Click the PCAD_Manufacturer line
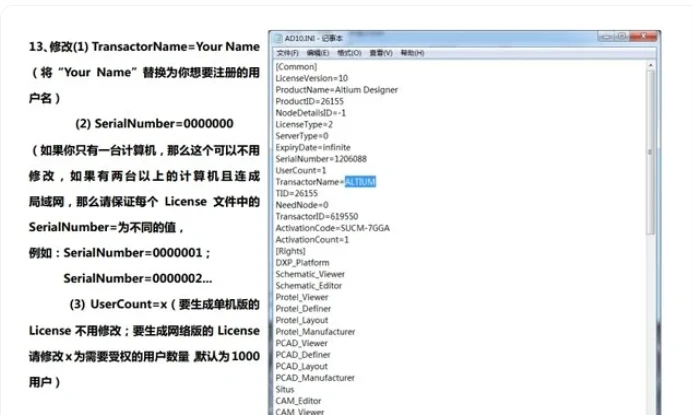The width and height of the screenshot is (693, 415). click(315, 377)
